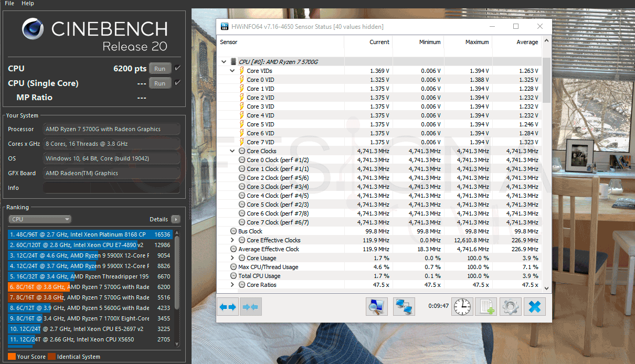The height and width of the screenshot is (364, 635).
Task: Expand the Core Usage node
Action: coord(232,258)
